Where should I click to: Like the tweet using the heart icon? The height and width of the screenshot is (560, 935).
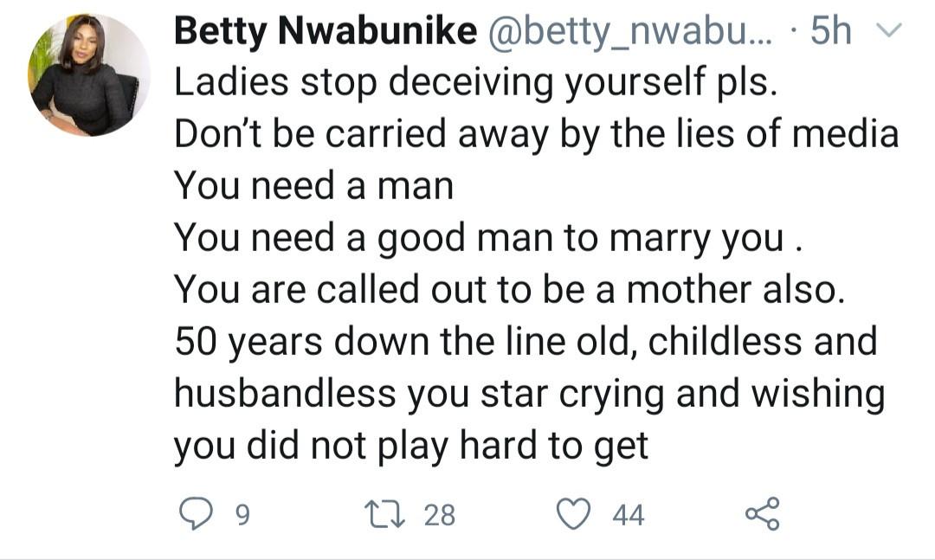tap(572, 513)
